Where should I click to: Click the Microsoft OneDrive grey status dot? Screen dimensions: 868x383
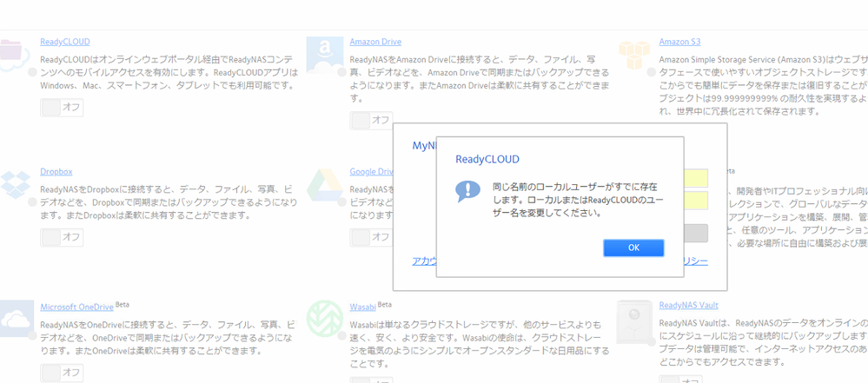(32, 336)
